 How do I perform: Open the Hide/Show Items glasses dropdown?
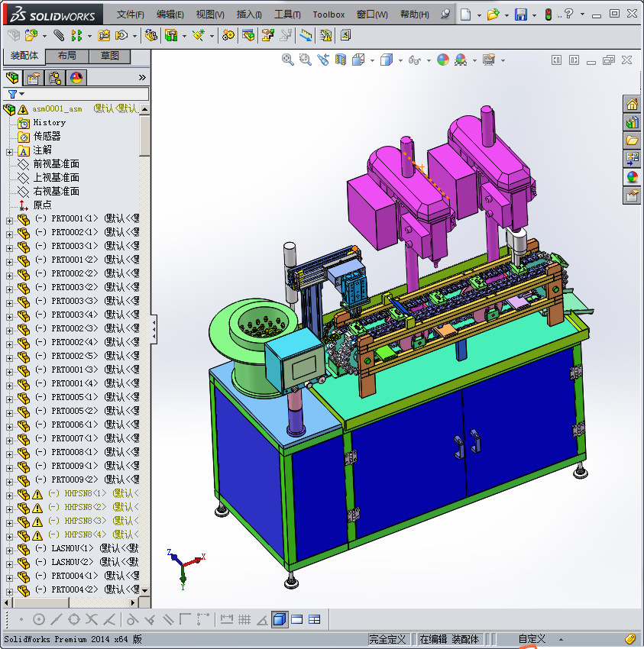tap(429, 60)
